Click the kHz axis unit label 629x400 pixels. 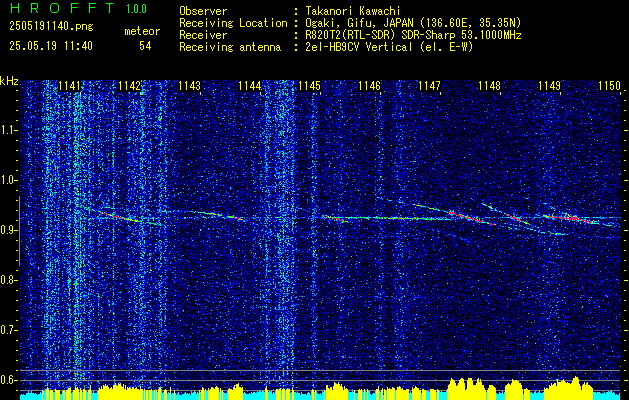[x=9, y=81]
